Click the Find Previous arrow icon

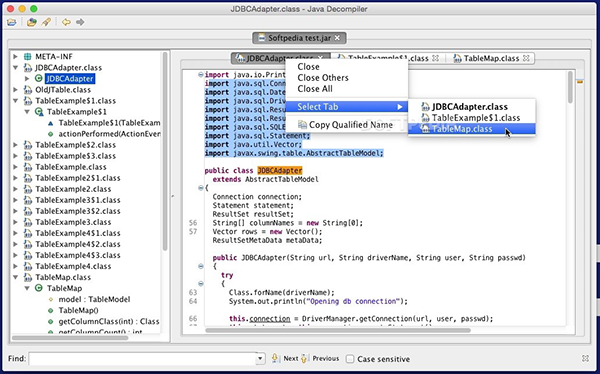point(304,358)
